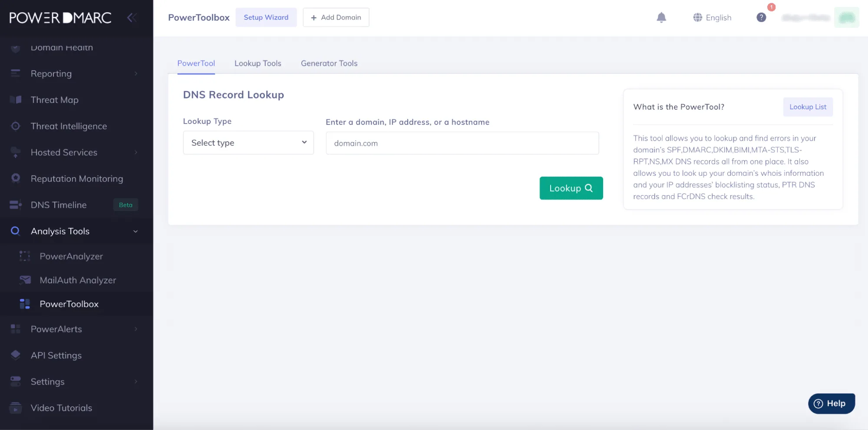The height and width of the screenshot is (430, 868).
Task: Switch to the Lookup Tools tab
Action: [x=258, y=63]
